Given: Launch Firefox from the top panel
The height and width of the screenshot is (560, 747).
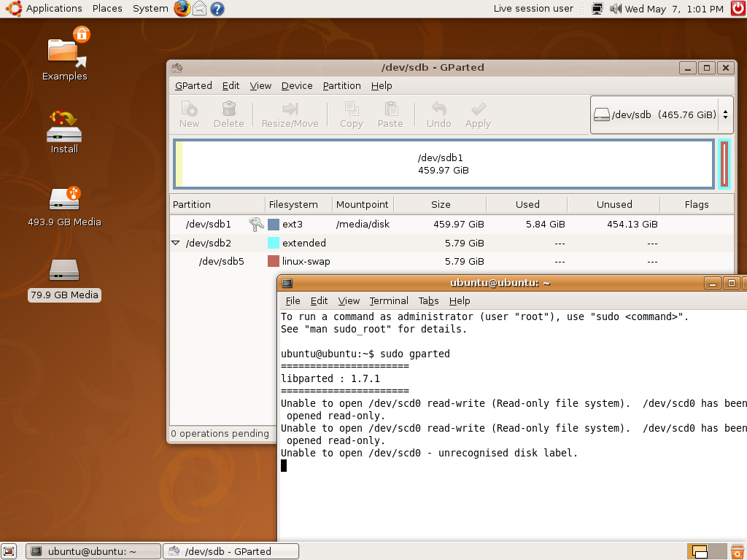Looking at the screenshot, I should (x=182, y=9).
